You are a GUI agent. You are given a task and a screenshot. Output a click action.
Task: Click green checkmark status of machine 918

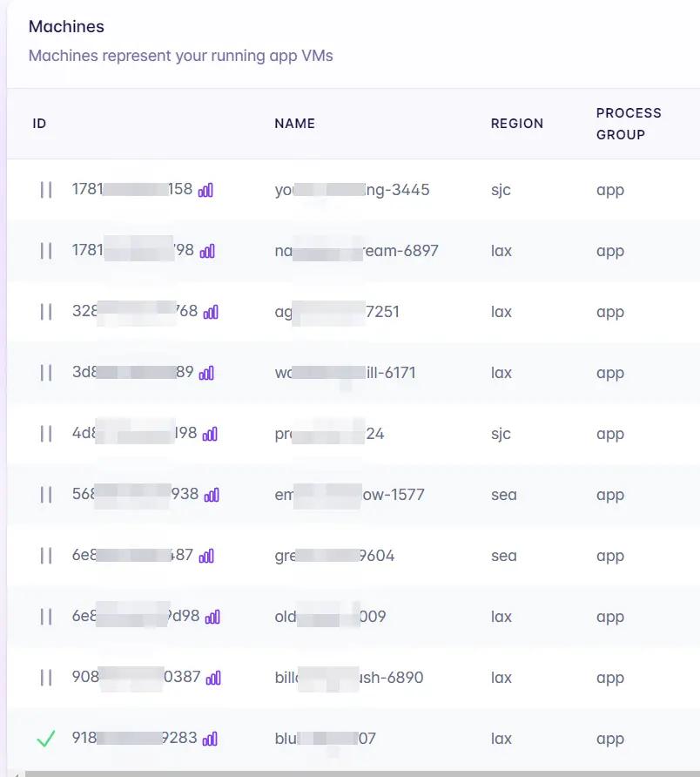pos(46,739)
